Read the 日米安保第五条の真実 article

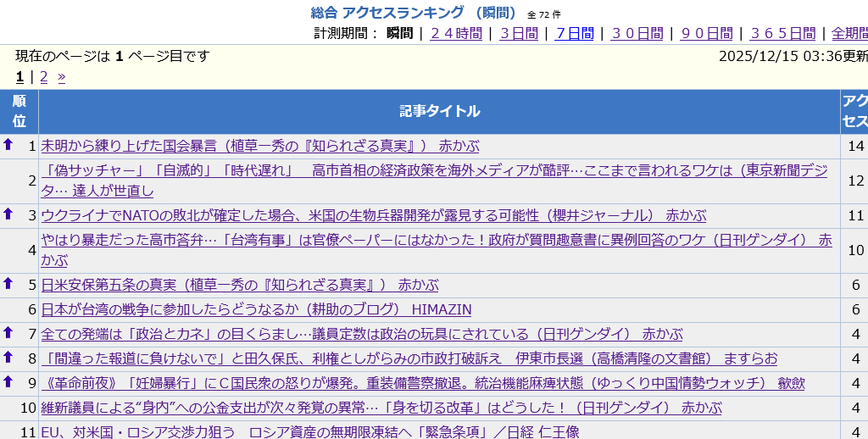coord(239,285)
